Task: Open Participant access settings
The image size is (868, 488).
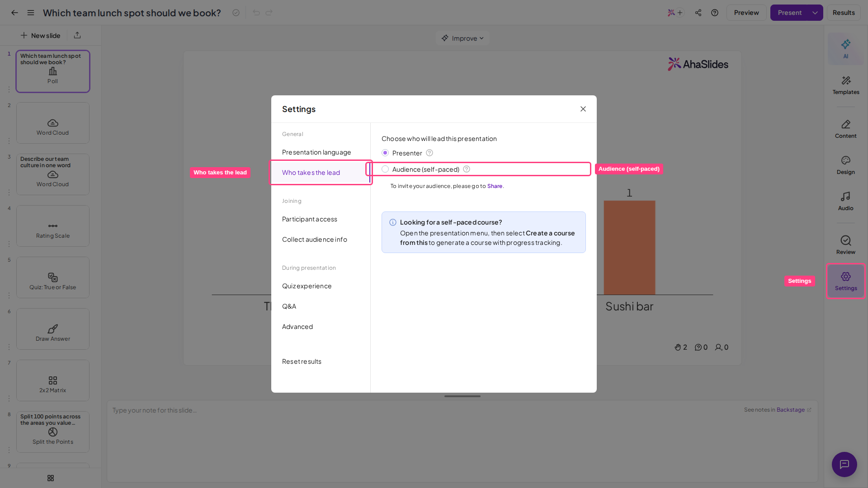Action: click(321, 219)
